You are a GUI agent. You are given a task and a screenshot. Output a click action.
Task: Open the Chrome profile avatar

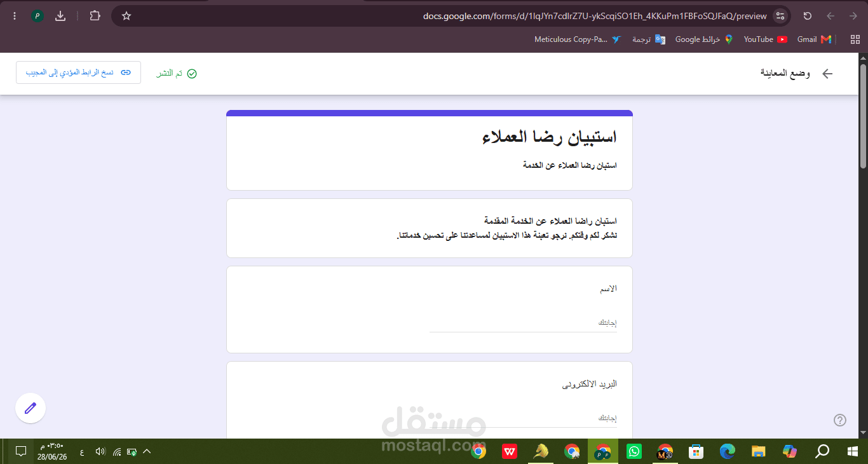click(x=37, y=16)
